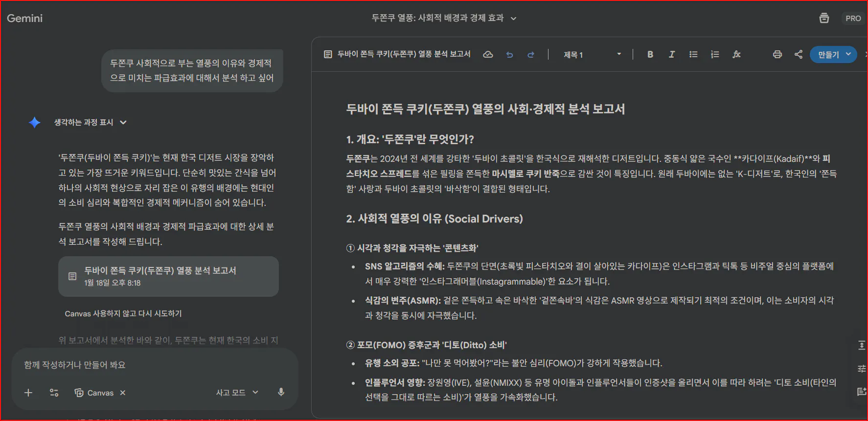Click Canvas 사용하지 않고 다시 시도하기
Screen dimensions: 868x421
[123, 313]
